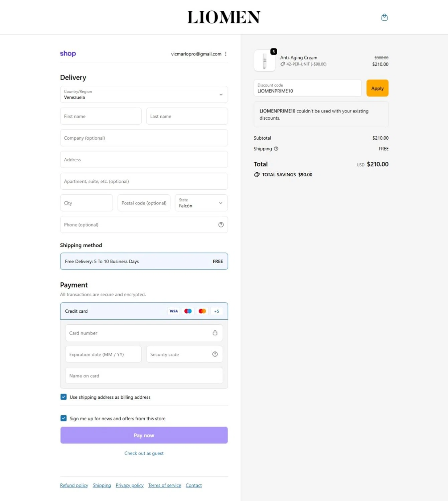The height and width of the screenshot is (501, 448).
Task: Click the TOTAL SAVINGS $90.00 text
Action: coord(287,175)
